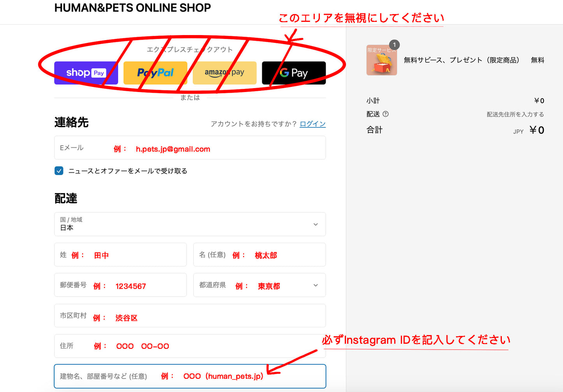The width and height of the screenshot is (563, 392).
Task: Click the gift product thumbnail image
Action: point(381,60)
